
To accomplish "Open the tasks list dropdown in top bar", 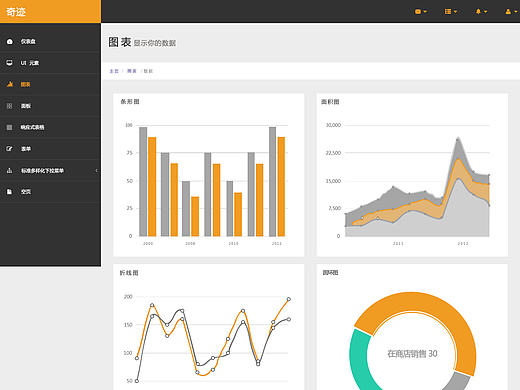I will pos(451,12).
